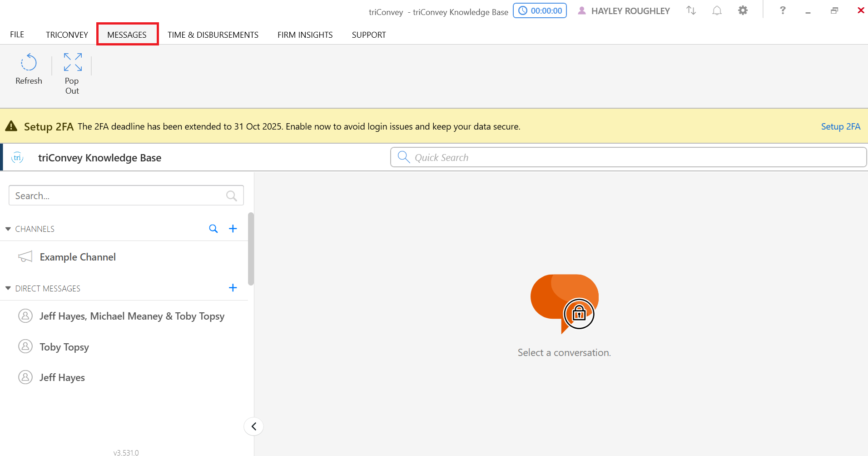The width and height of the screenshot is (868, 456).
Task: Click the tri logo icon beside Knowledge Base
Action: point(17,158)
